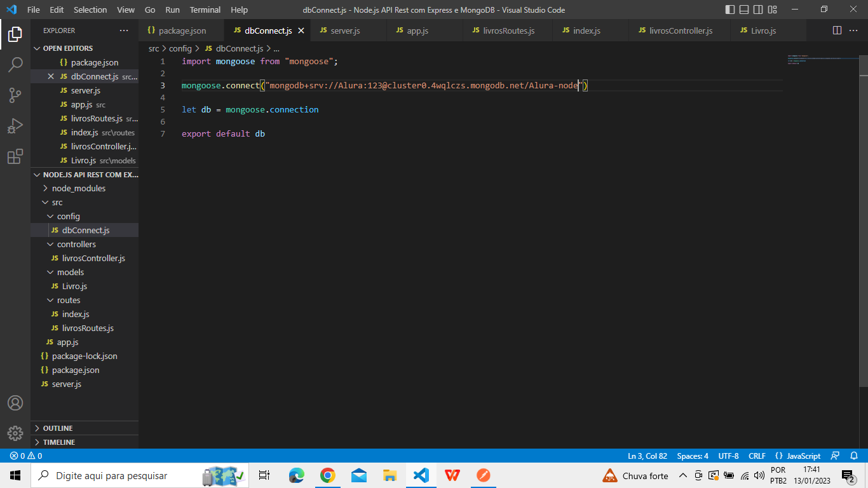Open the Source Control view
The height and width of the screenshot is (488, 868).
tap(15, 95)
